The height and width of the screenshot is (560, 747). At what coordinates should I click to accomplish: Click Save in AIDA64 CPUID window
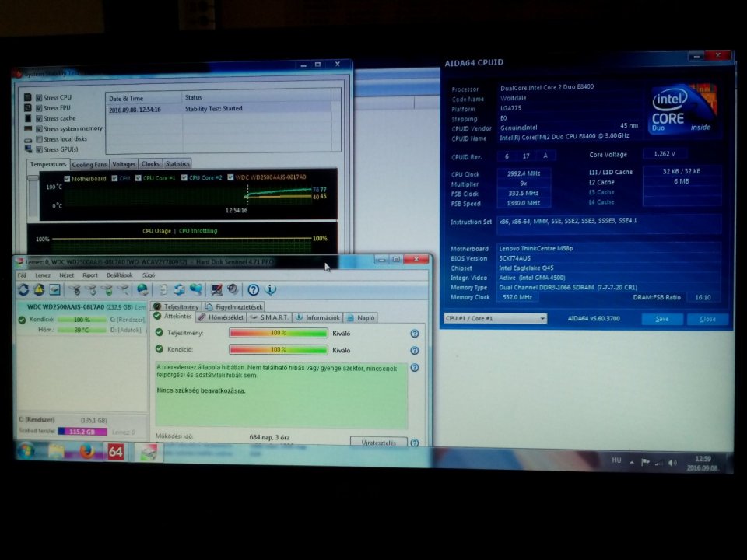pos(662,319)
